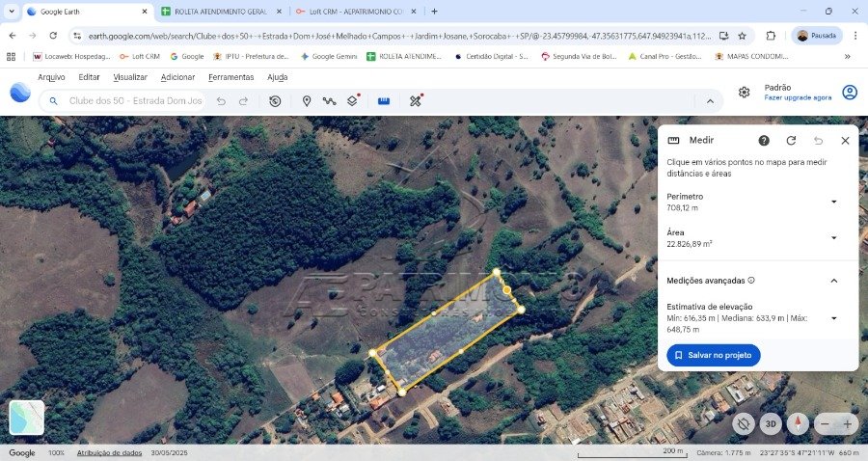Click the redo arrow in toolbar
868x461 pixels.
[243, 101]
